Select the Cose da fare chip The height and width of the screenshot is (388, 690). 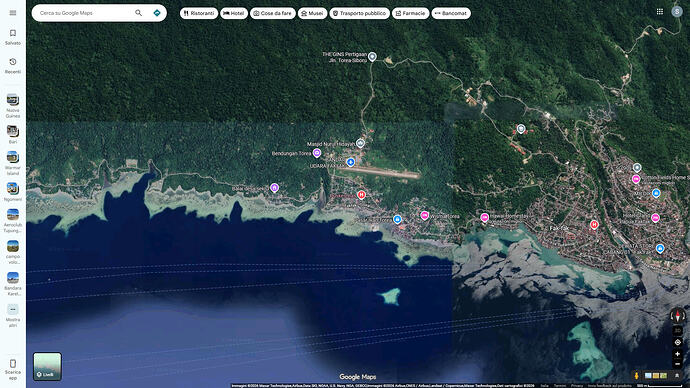click(273, 13)
